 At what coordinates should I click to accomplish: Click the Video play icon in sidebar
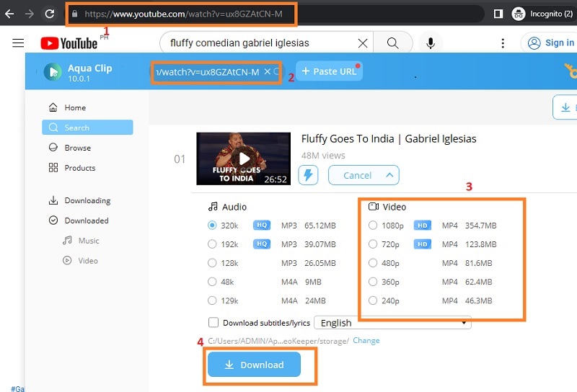pos(67,260)
